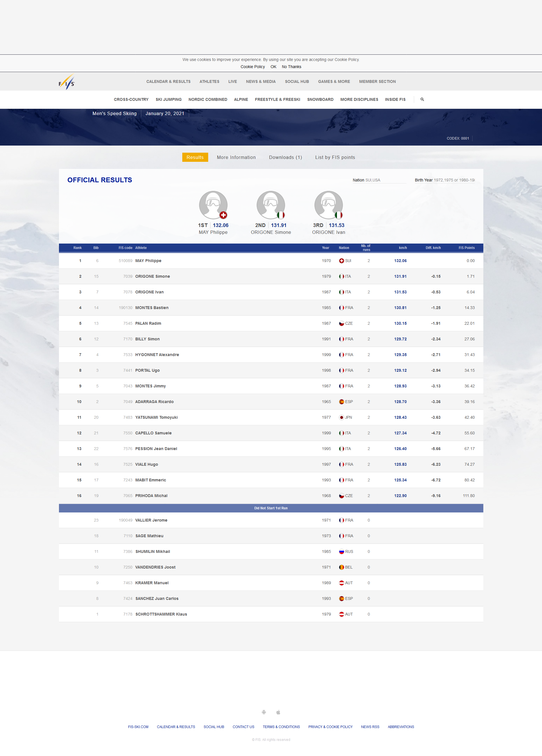The width and height of the screenshot is (542, 756).
Task: Switch to the More Information tab
Action: coord(236,157)
